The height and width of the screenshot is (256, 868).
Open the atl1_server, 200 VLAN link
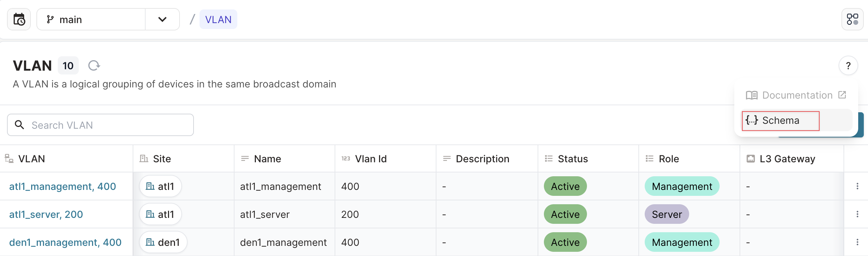click(46, 214)
